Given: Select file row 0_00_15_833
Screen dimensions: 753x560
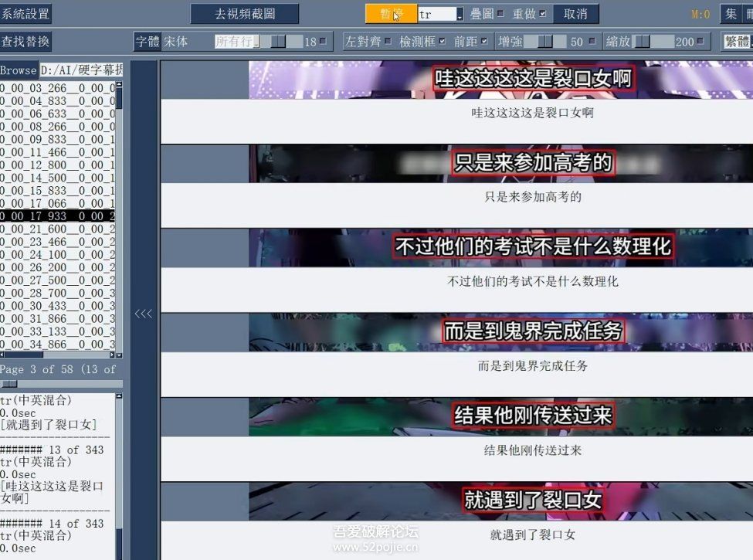Looking at the screenshot, I should point(58,190).
